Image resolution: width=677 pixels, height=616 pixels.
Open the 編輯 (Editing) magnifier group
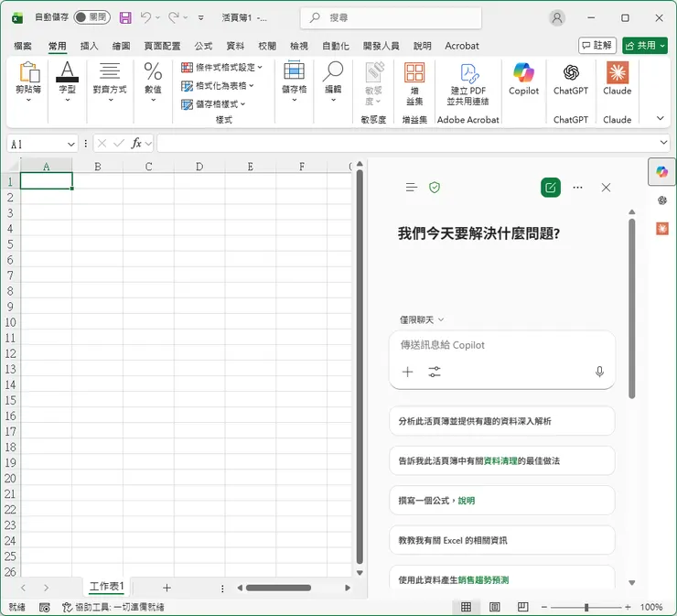[333, 82]
